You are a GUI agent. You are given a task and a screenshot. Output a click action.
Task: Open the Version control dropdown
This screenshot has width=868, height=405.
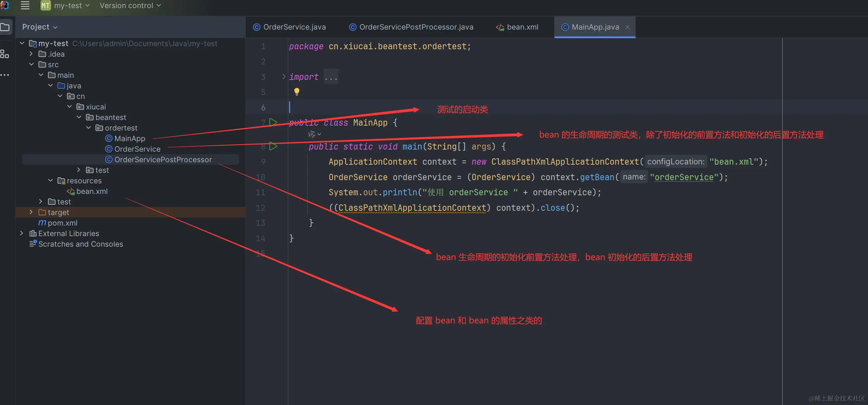click(x=130, y=6)
